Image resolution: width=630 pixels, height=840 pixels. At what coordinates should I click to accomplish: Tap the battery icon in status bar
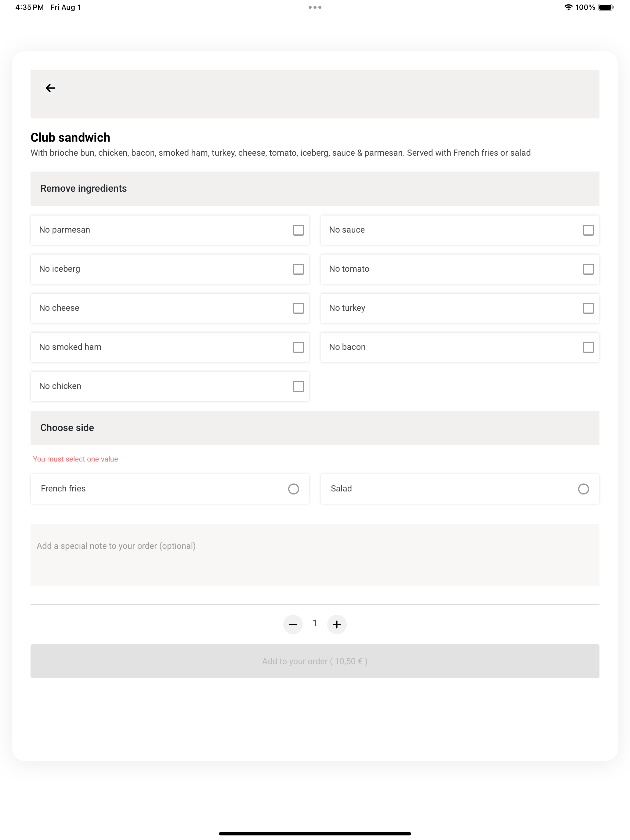pyautogui.click(x=606, y=7)
